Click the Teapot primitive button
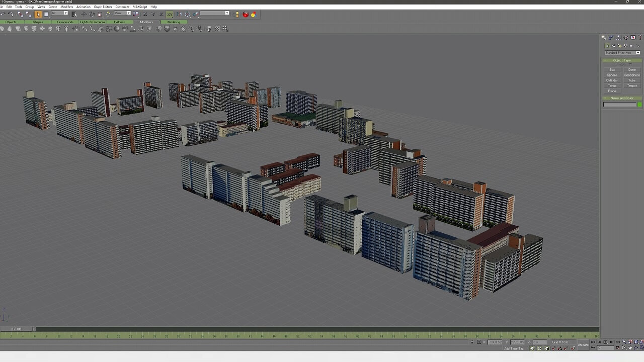Viewport: 644px width, 362px height. tap(632, 86)
